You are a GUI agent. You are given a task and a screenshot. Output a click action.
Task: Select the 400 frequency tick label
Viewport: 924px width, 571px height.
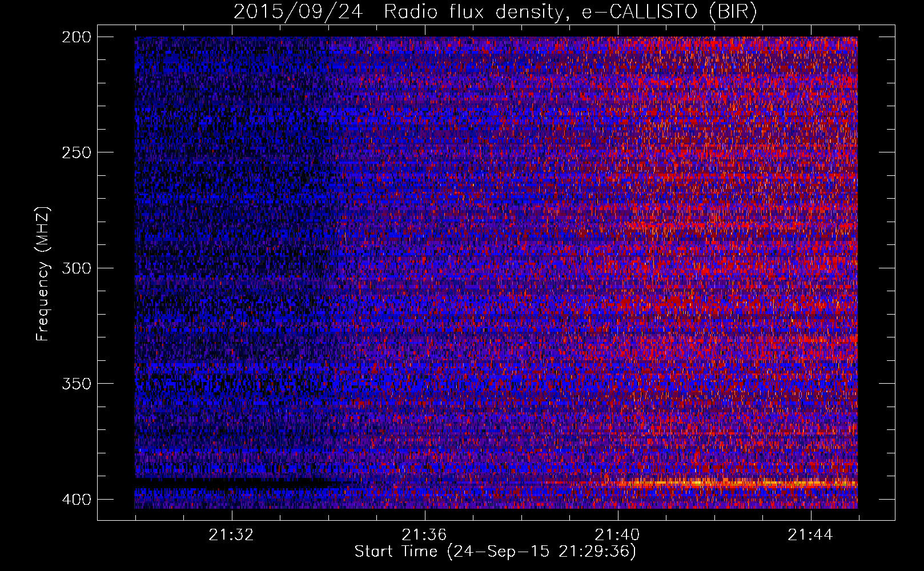[77, 499]
